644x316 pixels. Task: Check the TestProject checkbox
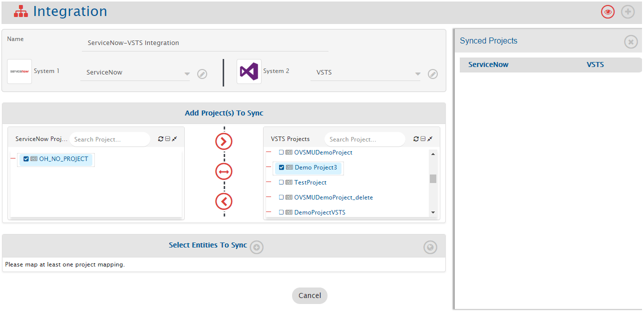click(x=282, y=182)
